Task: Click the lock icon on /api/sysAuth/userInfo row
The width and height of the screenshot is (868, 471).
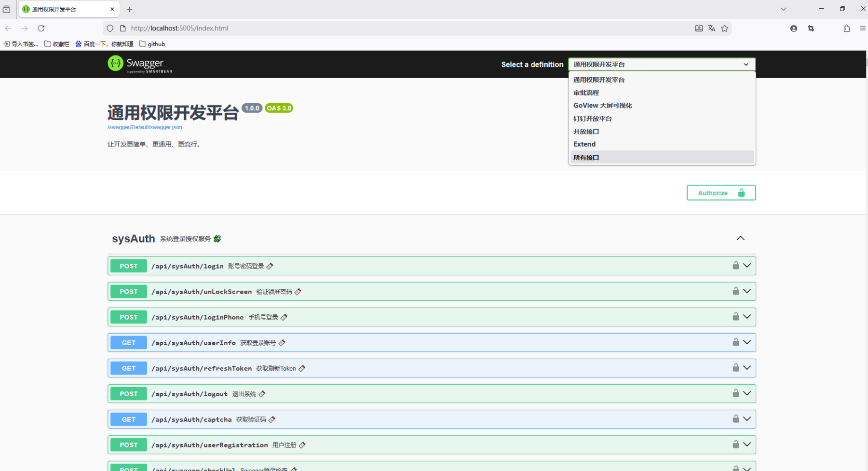Action: click(x=735, y=342)
